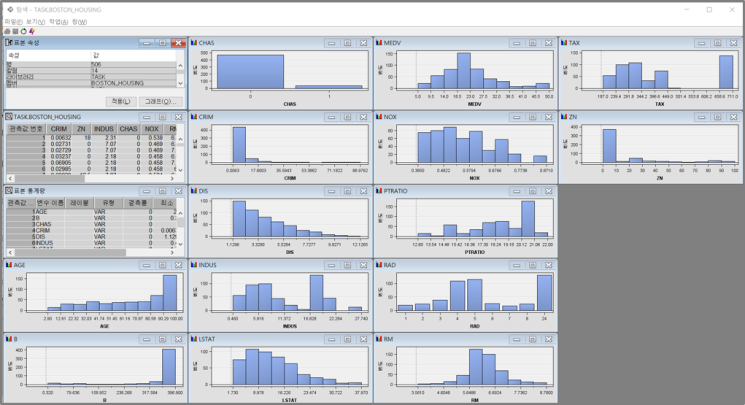Click the 값 column header in 표본 속성
Viewport: 745px width, 405px height.
(133, 56)
